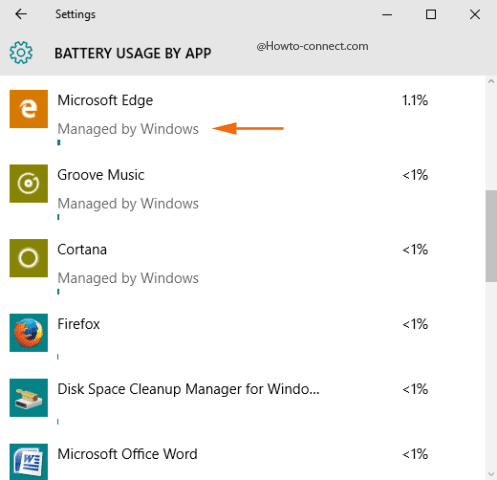Click Managed by Windows under Microsoft Edge
This screenshot has height=480, width=497.
128,129
